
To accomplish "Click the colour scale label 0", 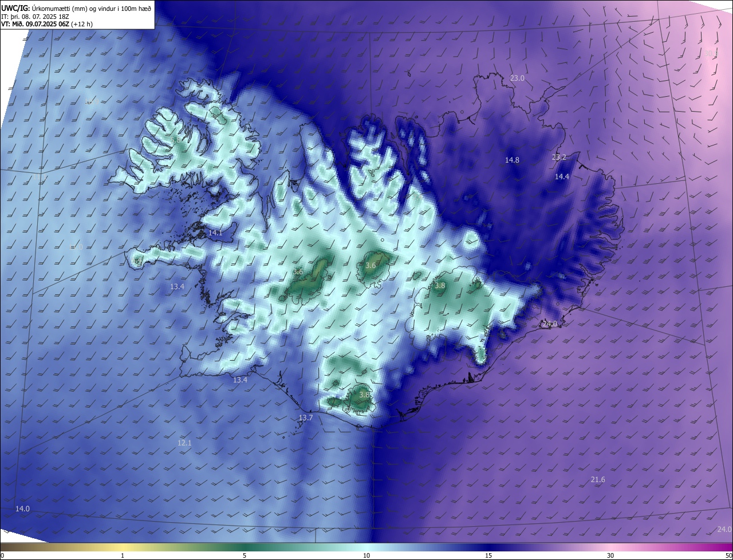I will [x=2, y=555].
